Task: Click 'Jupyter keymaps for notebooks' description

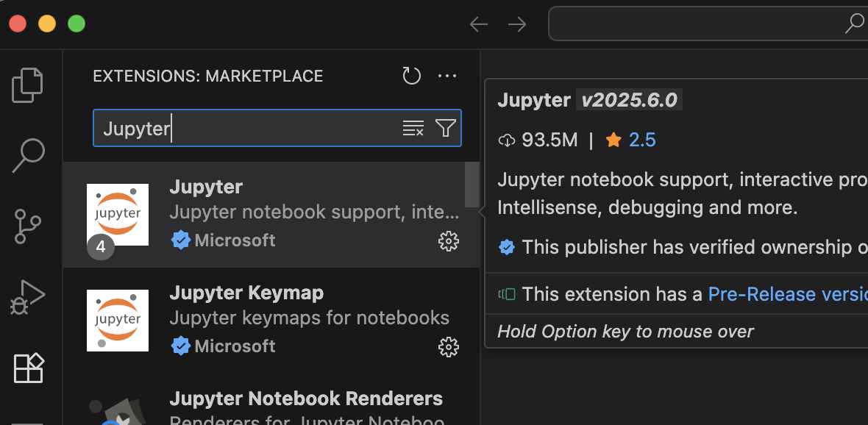Action: click(x=309, y=318)
